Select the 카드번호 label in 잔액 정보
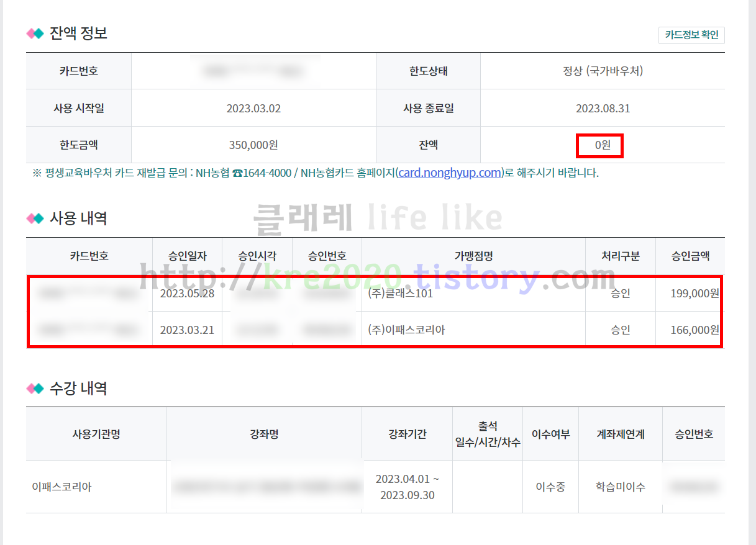The width and height of the screenshot is (756, 545). [x=78, y=71]
